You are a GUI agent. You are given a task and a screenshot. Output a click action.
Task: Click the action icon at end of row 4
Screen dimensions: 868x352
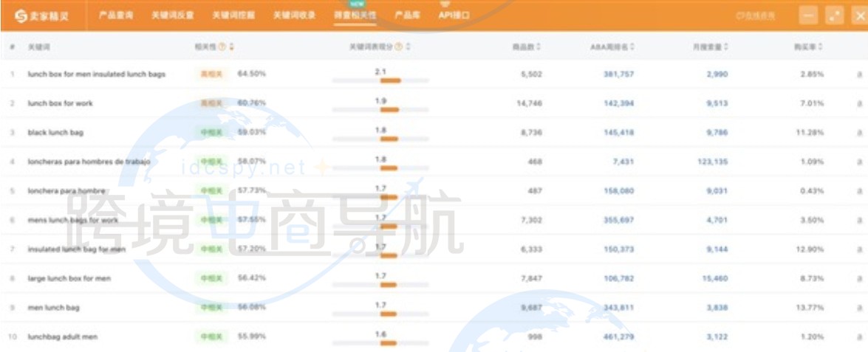[858, 162]
